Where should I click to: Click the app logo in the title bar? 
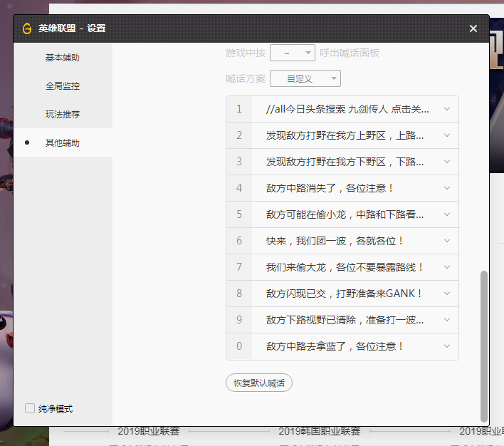(x=27, y=28)
